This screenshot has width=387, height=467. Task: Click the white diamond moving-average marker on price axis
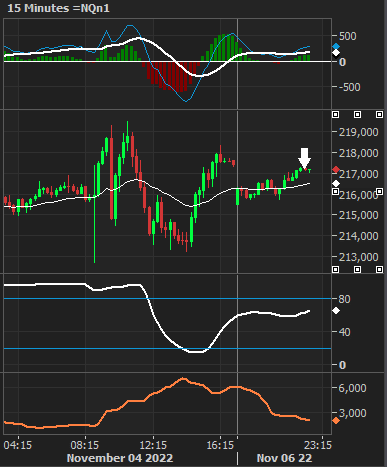point(336,184)
